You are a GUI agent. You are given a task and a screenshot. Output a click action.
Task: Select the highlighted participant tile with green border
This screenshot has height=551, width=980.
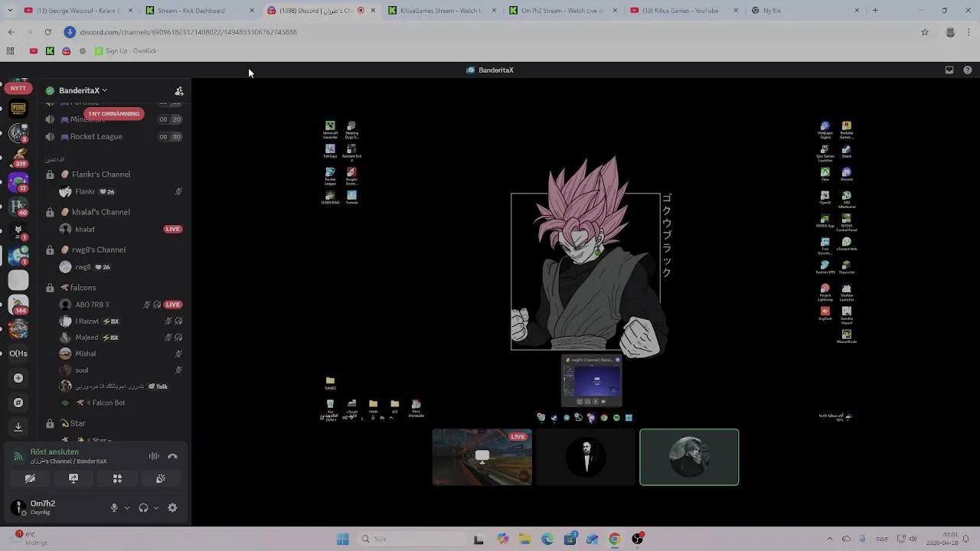pyautogui.click(x=689, y=457)
